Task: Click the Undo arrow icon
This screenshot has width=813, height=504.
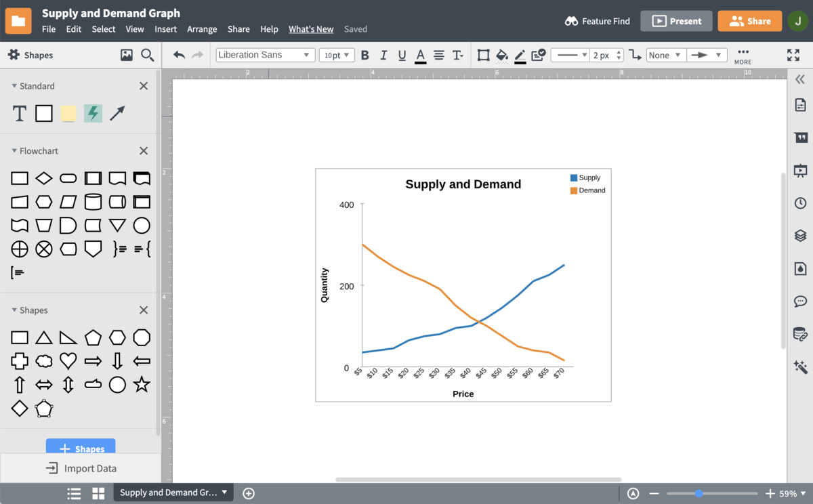Action: (x=179, y=55)
